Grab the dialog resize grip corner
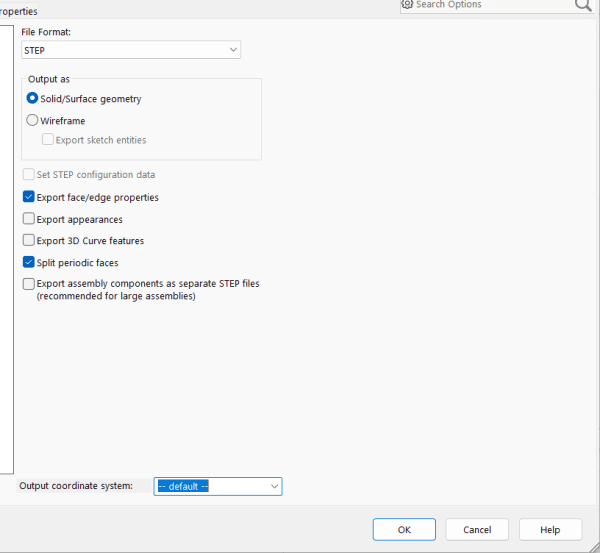 click(595, 547)
